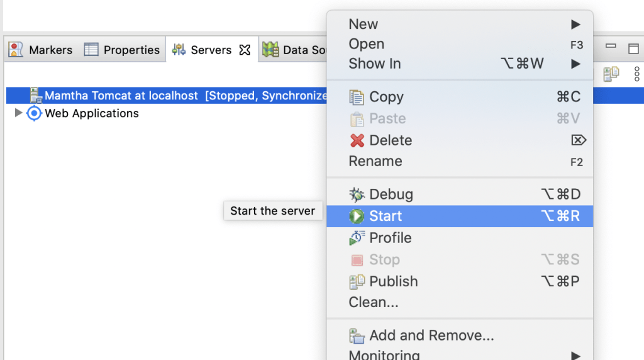This screenshot has width=644, height=360.
Task: Click the green Start play icon
Action: coord(357,217)
